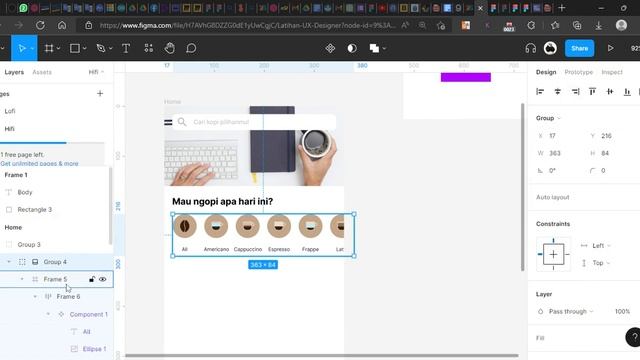
Task: Click the Create component icon
Action: pos(330,49)
